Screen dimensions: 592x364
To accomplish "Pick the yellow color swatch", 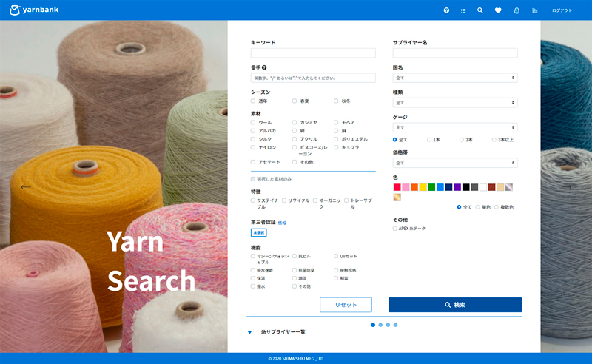I will click(423, 187).
